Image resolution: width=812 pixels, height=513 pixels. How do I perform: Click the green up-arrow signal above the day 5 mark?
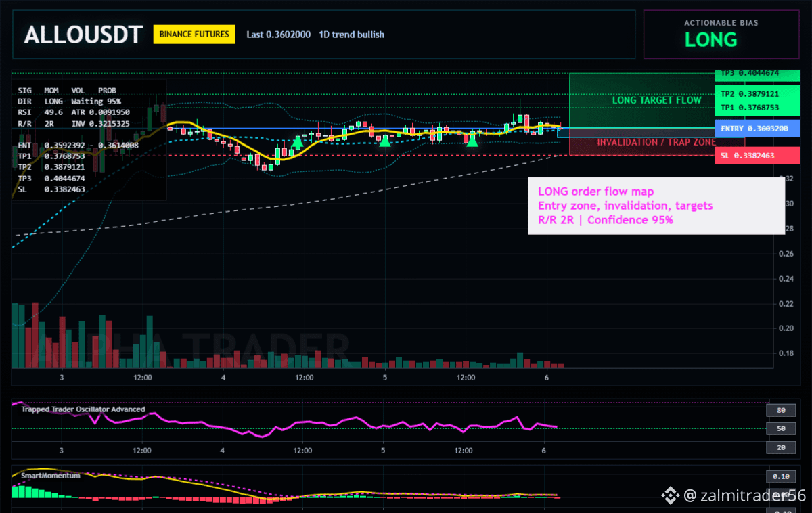[x=385, y=140]
